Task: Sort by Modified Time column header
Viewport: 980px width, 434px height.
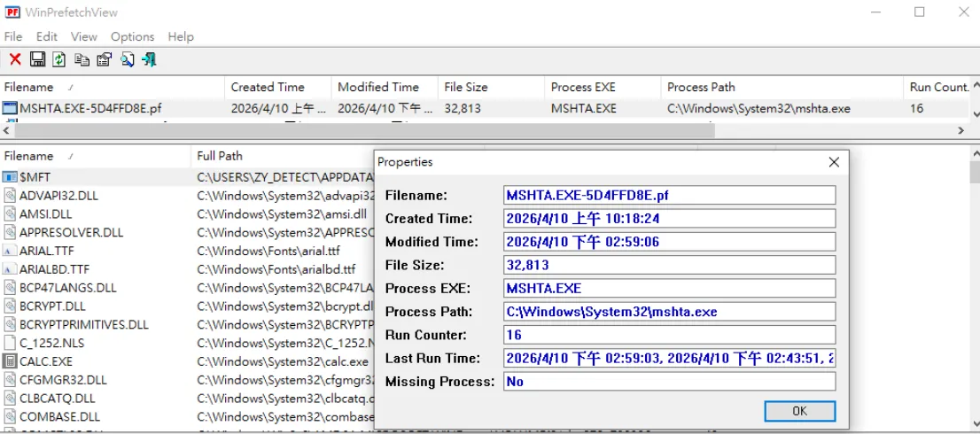Action: click(x=385, y=87)
